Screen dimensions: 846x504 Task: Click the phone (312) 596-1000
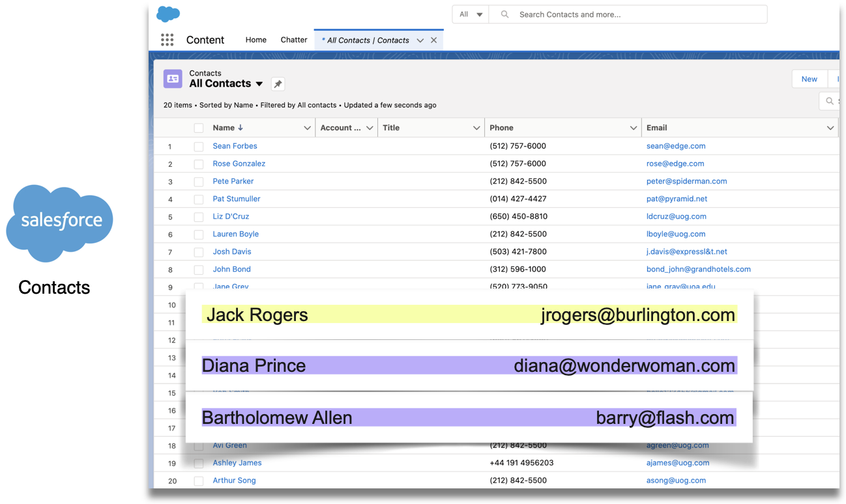[518, 269]
